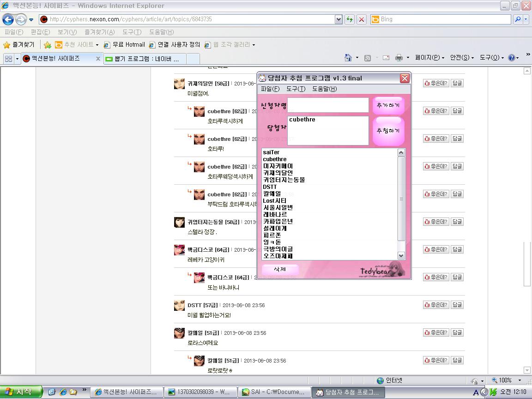Screen dimensions: 532x399
Task: Open the 도구(T) menu in the raffle program
Action: click(x=296, y=89)
